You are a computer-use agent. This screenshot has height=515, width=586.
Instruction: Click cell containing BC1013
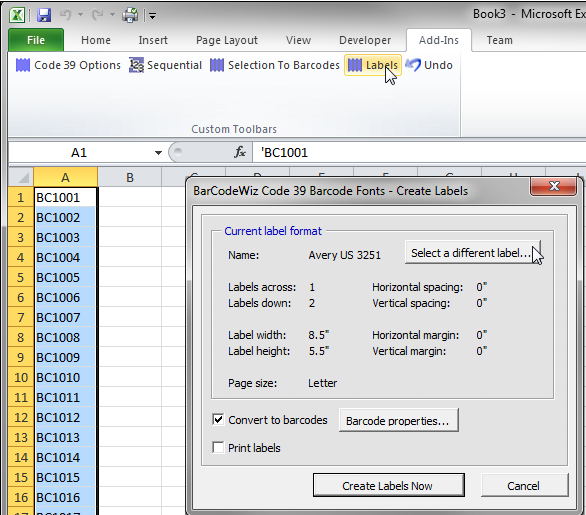point(65,437)
